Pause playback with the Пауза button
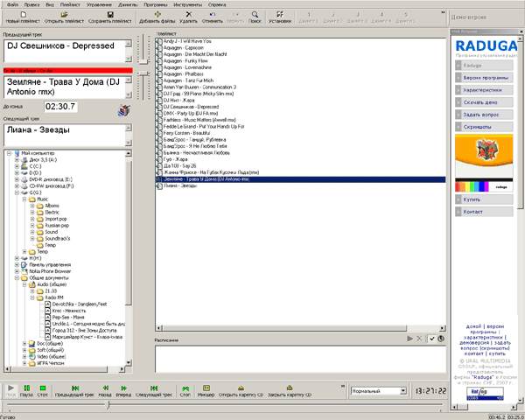The width and height of the screenshot is (525, 420). coord(27,390)
